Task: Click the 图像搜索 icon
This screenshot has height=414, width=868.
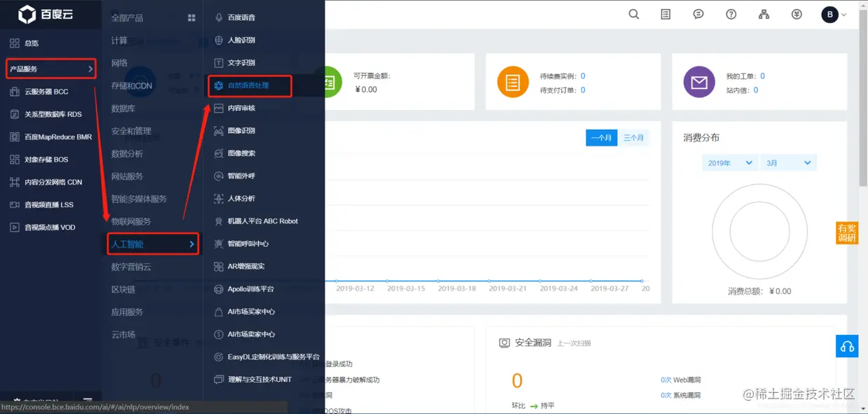Action: [219, 153]
